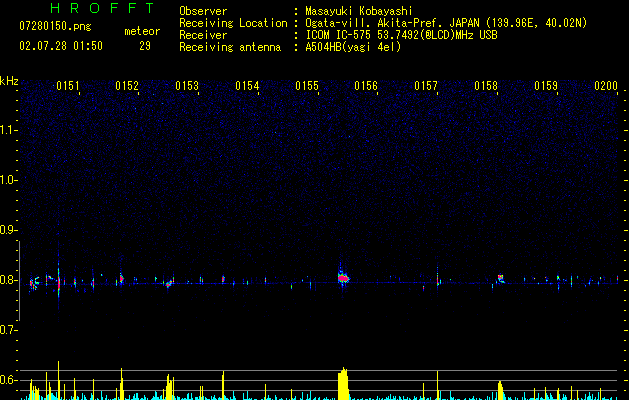Click the Observer label

pyautogui.click(x=203, y=11)
